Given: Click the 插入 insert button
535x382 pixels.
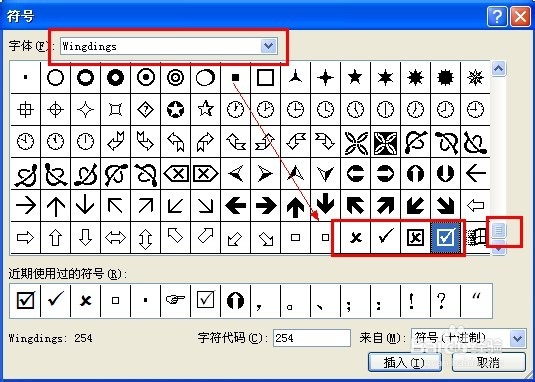Looking at the screenshot, I should (x=405, y=362).
